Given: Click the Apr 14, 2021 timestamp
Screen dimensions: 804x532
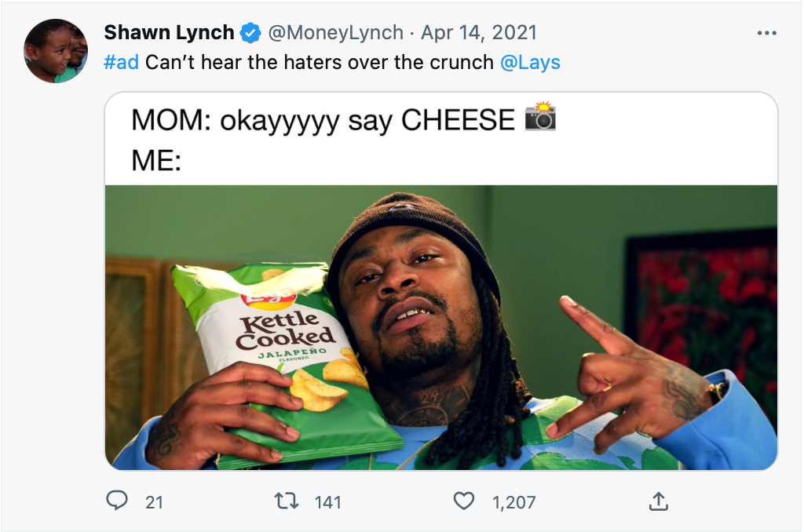Looking at the screenshot, I should point(479,33).
